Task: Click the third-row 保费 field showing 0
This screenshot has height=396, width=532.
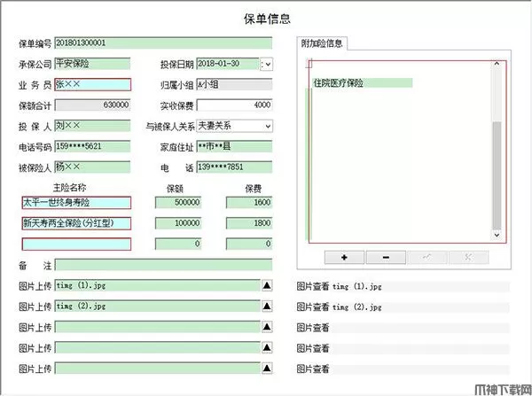Action: point(249,245)
